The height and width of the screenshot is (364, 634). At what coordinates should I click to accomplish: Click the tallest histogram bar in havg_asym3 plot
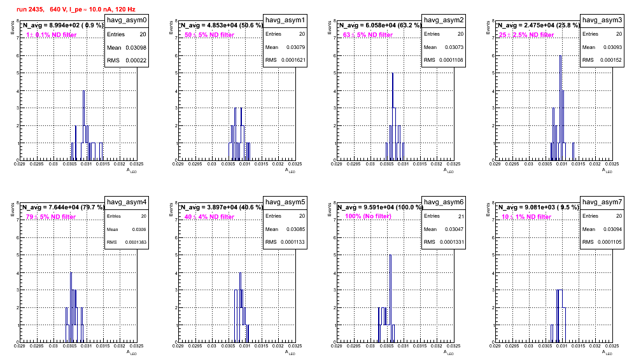click(x=560, y=108)
